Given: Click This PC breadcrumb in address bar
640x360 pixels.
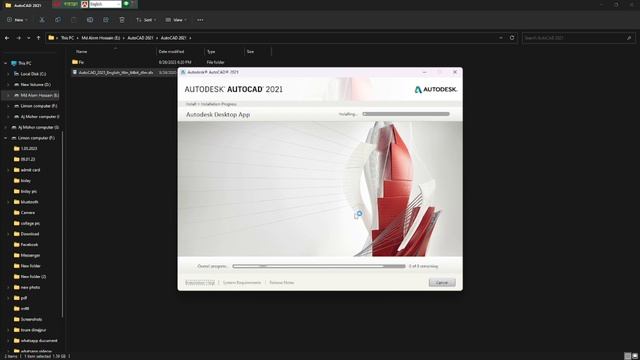Looking at the screenshot, I should (x=67, y=38).
